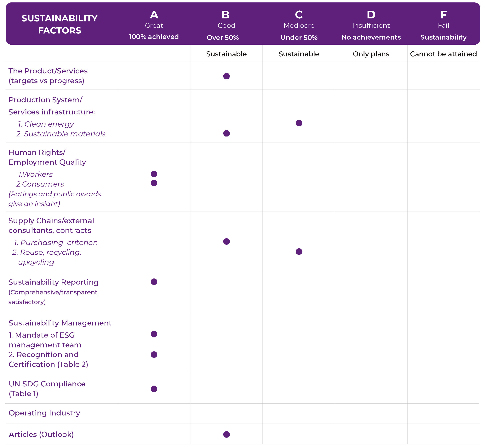Select the Consumers dot under Great column

coord(154,183)
